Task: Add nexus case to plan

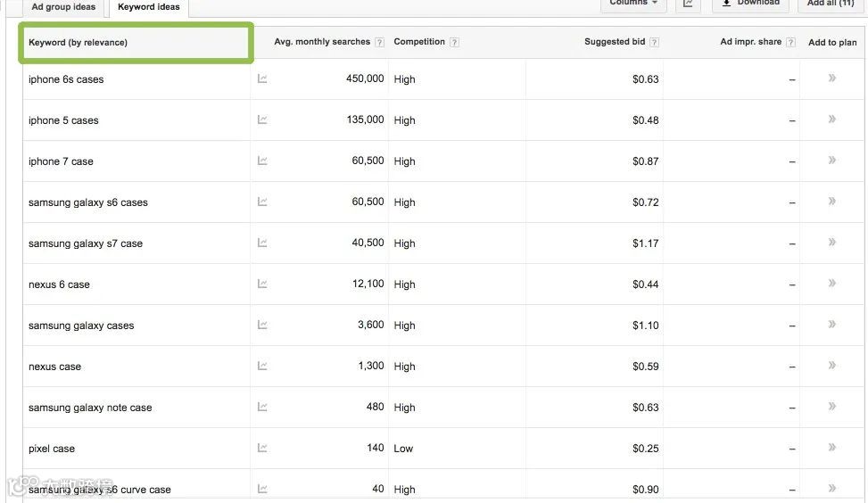Action: point(832,365)
